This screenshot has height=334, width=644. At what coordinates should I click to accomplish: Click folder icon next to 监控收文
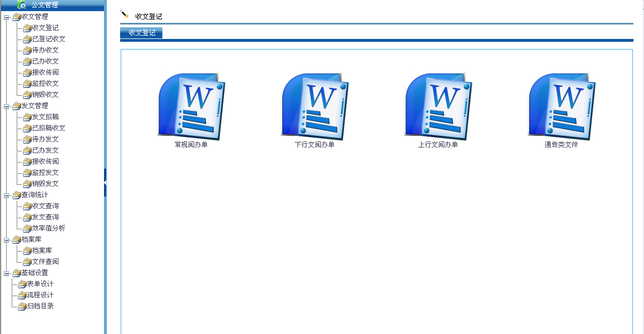click(x=27, y=83)
